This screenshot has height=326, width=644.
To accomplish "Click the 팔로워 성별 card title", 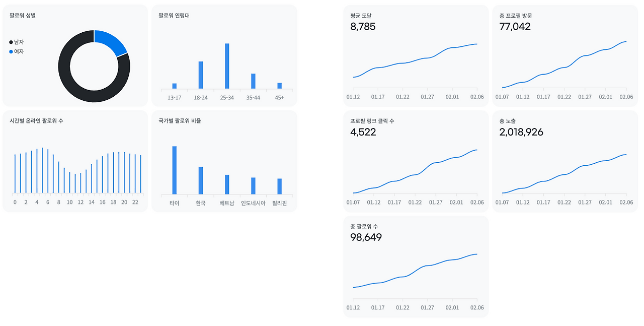I will (x=23, y=16).
